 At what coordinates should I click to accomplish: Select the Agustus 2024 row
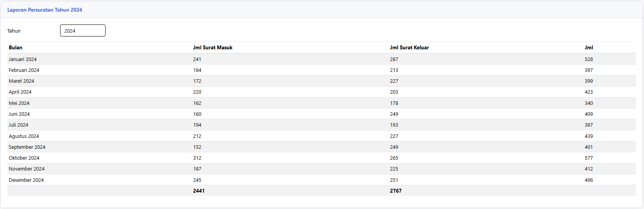pyautogui.click(x=322, y=136)
